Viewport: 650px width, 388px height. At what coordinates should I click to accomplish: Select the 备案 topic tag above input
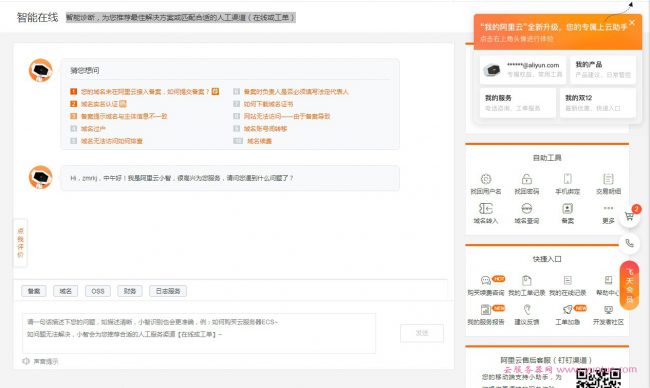[x=34, y=291]
